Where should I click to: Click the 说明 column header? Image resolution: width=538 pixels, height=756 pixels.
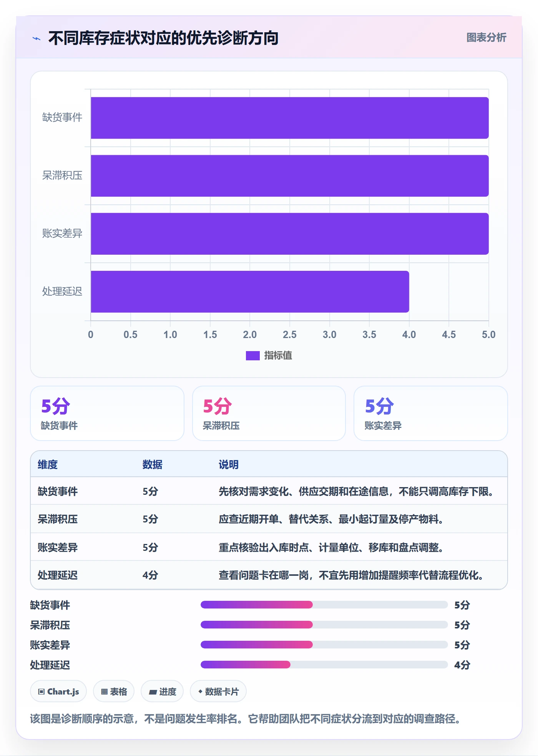pos(229,465)
